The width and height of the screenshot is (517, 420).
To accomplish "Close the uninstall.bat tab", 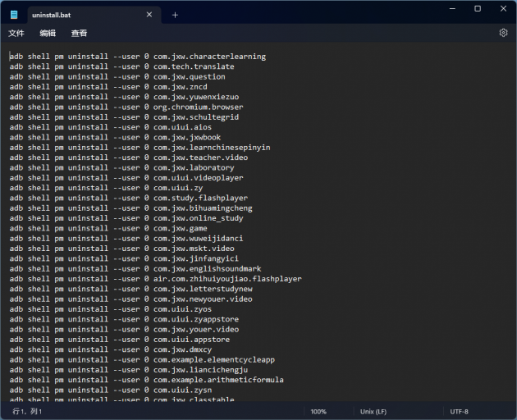I will point(149,15).
